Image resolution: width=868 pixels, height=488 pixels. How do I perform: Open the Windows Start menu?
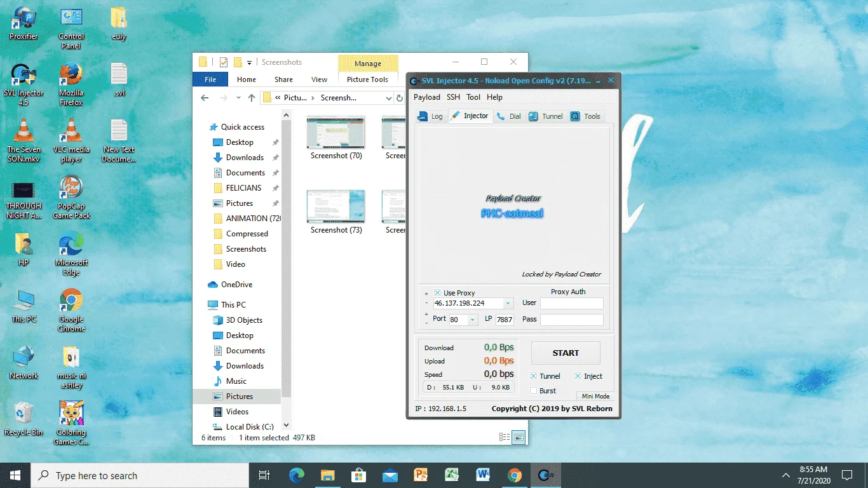[15, 475]
